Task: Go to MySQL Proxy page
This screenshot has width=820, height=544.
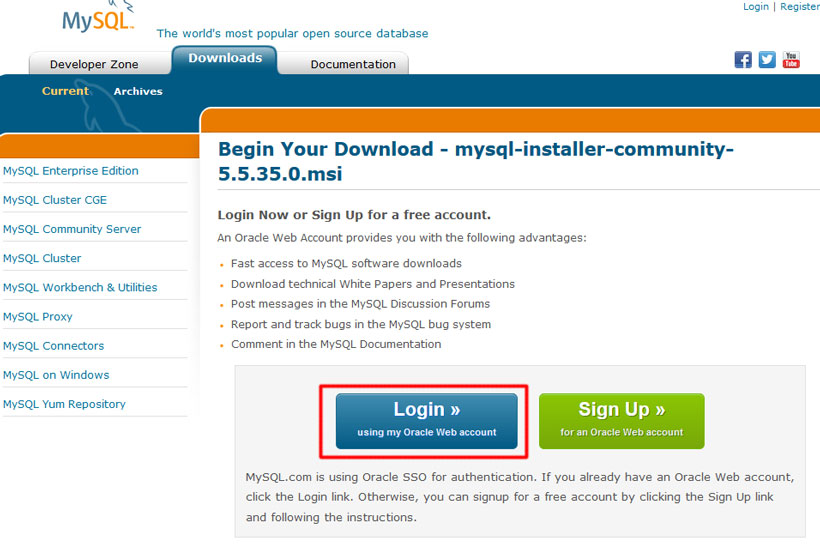Action: click(x=38, y=316)
